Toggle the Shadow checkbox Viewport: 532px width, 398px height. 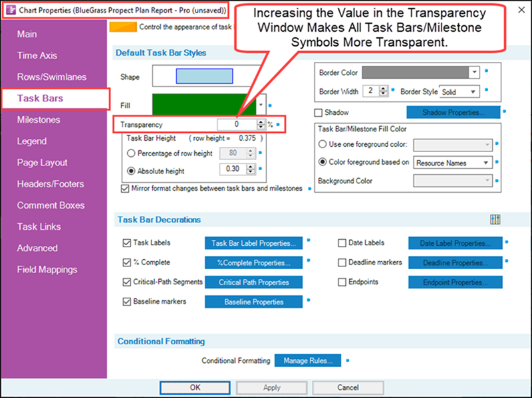319,112
